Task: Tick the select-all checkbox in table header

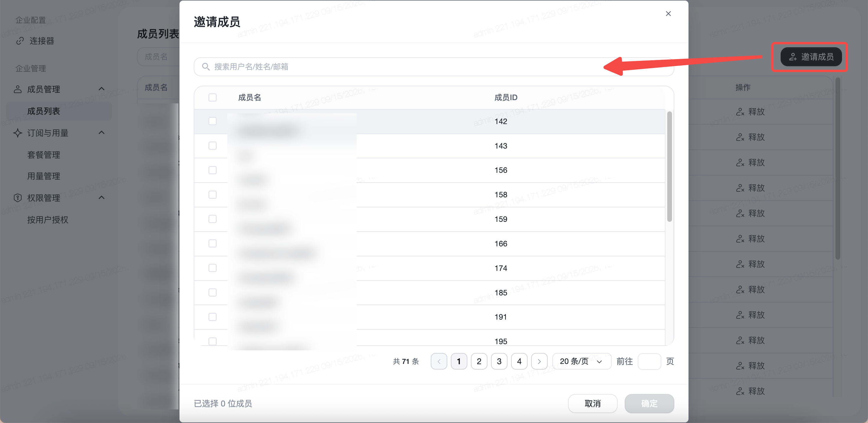Action: click(212, 97)
